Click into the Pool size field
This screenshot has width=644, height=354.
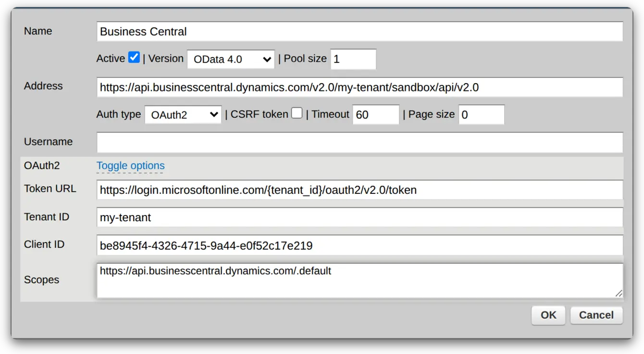coord(353,59)
